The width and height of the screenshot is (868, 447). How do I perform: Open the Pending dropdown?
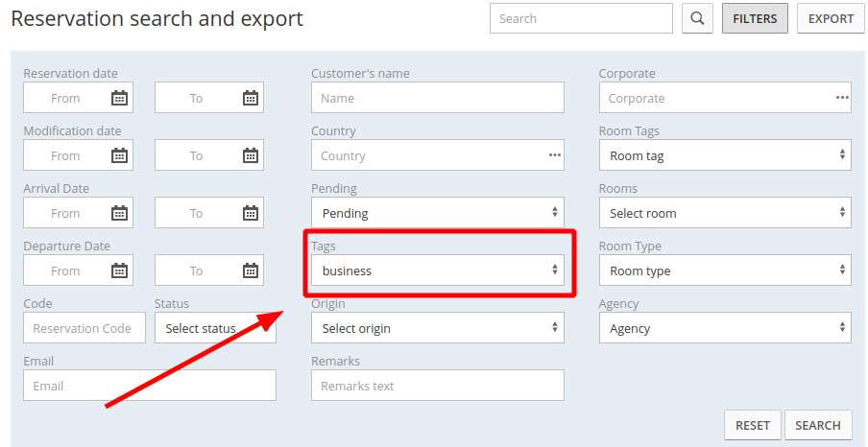(x=438, y=213)
